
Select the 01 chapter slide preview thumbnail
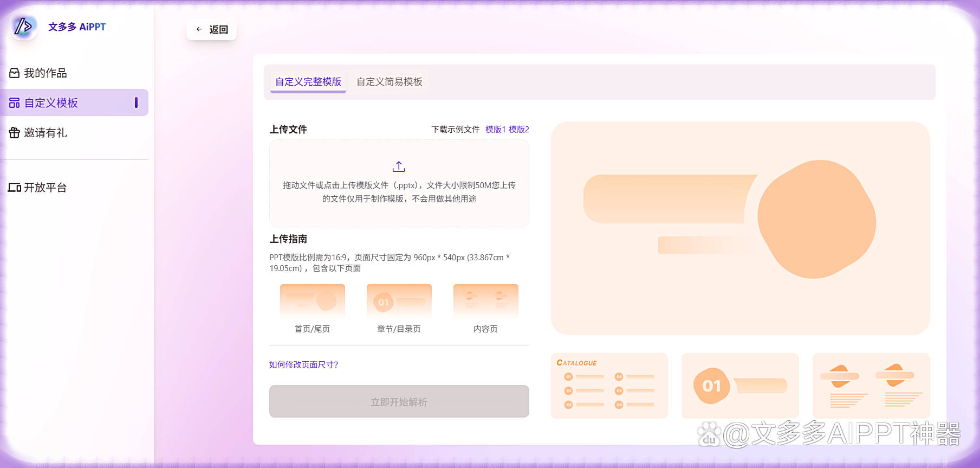pos(741,386)
